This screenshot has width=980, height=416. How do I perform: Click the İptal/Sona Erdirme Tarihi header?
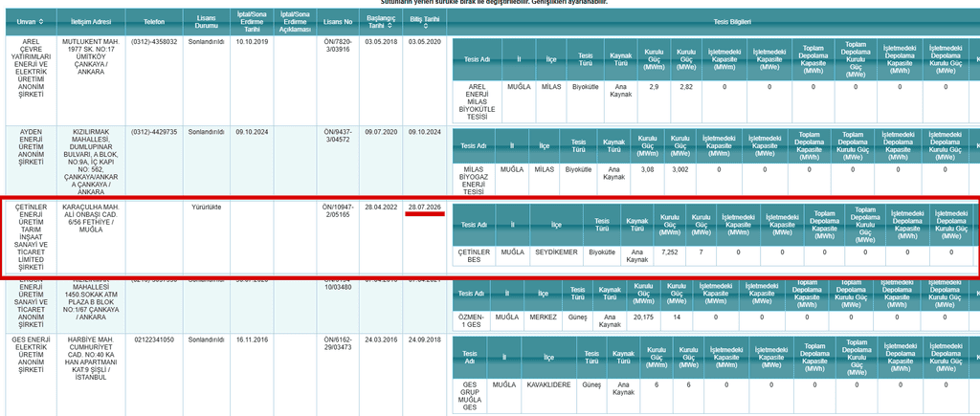252,22
